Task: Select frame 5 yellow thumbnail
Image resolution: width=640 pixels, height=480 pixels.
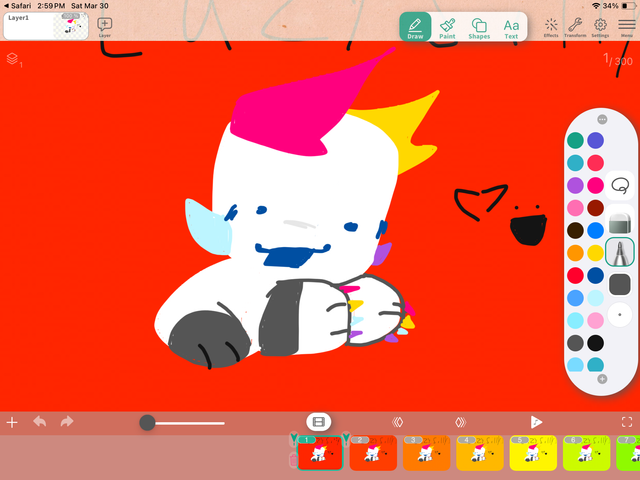Action: pyautogui.click(x=533, y=453)
